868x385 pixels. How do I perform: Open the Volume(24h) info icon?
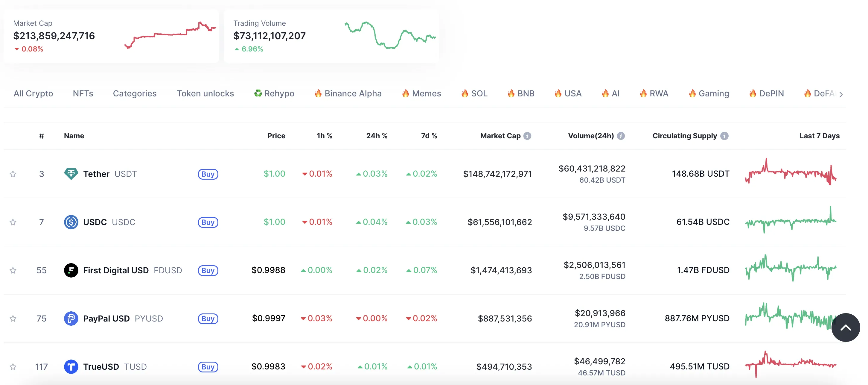[x=621, y=136]
